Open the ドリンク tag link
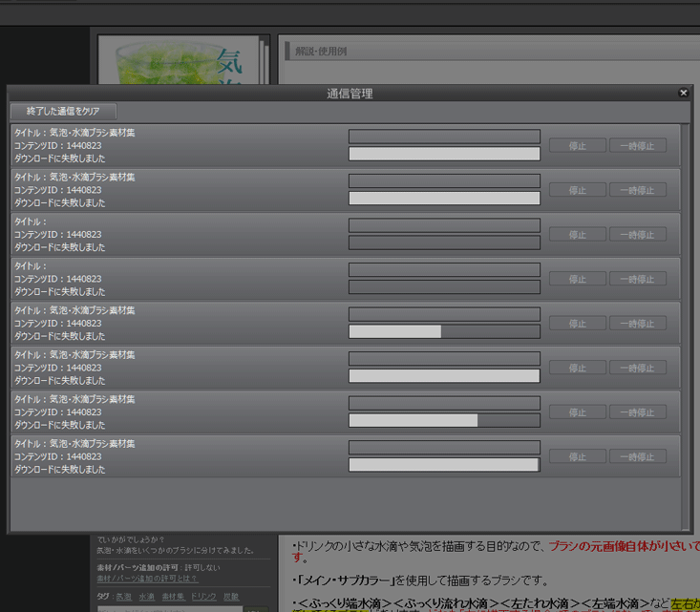Image resolution: width=700 pixels, height=612 pixels. (203, 597)
